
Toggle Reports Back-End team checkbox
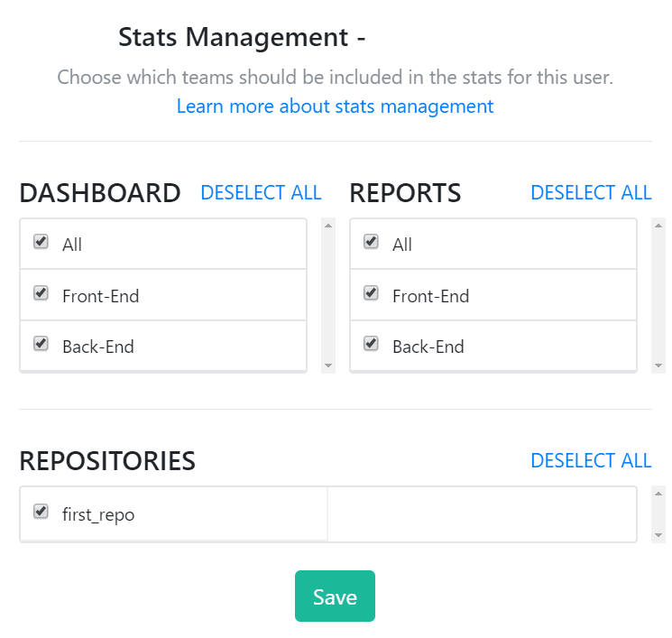coord(371,344)
